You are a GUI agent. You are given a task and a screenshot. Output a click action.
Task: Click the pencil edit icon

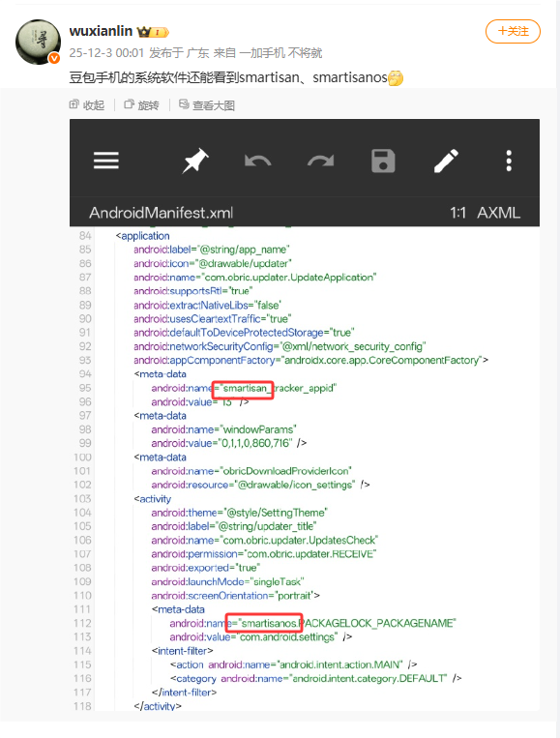pyautogui.click(x=446, y=161)
